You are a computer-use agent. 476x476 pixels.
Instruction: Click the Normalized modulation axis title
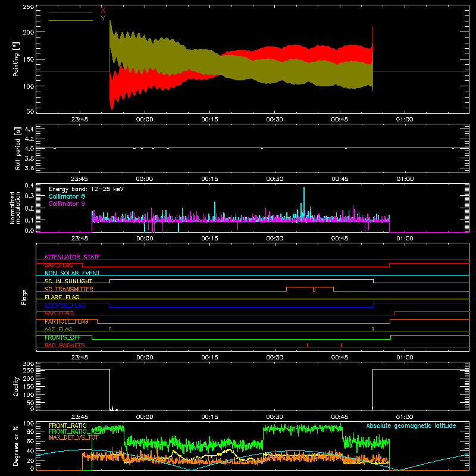click(15, 208)
